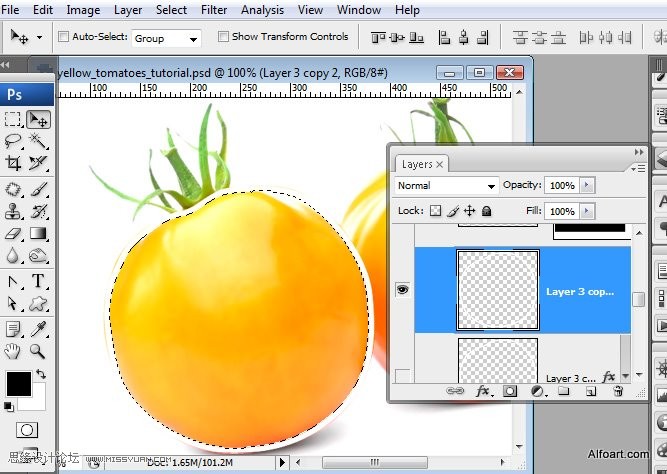
Task: Expand the Opacity slider arrow
Action: [x=586, y=186]
